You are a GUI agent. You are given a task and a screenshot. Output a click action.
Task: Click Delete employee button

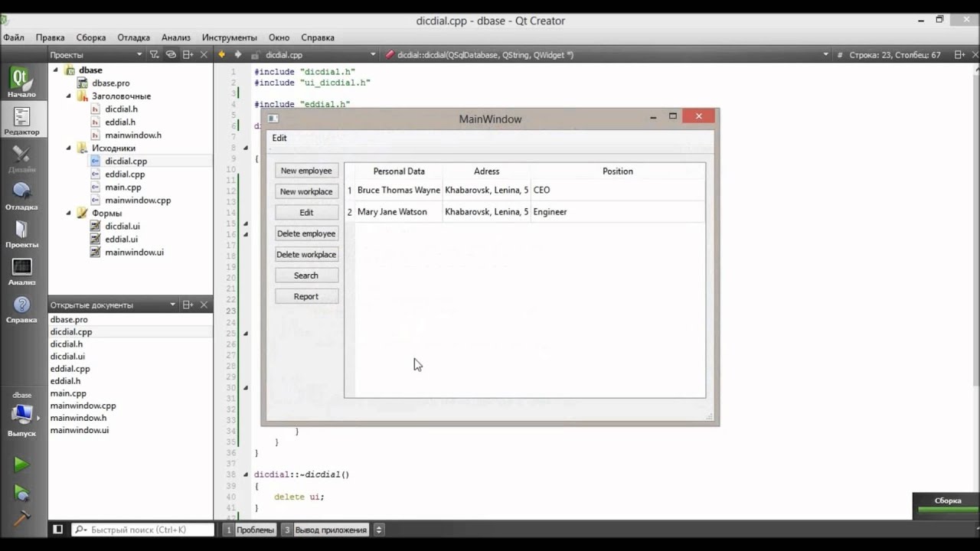[306, 233]
